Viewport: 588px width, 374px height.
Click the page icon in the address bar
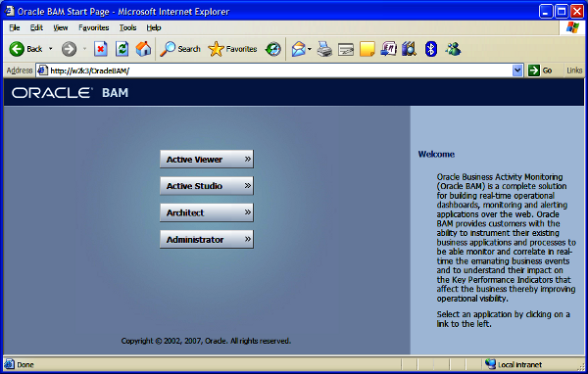coord(43,70)
